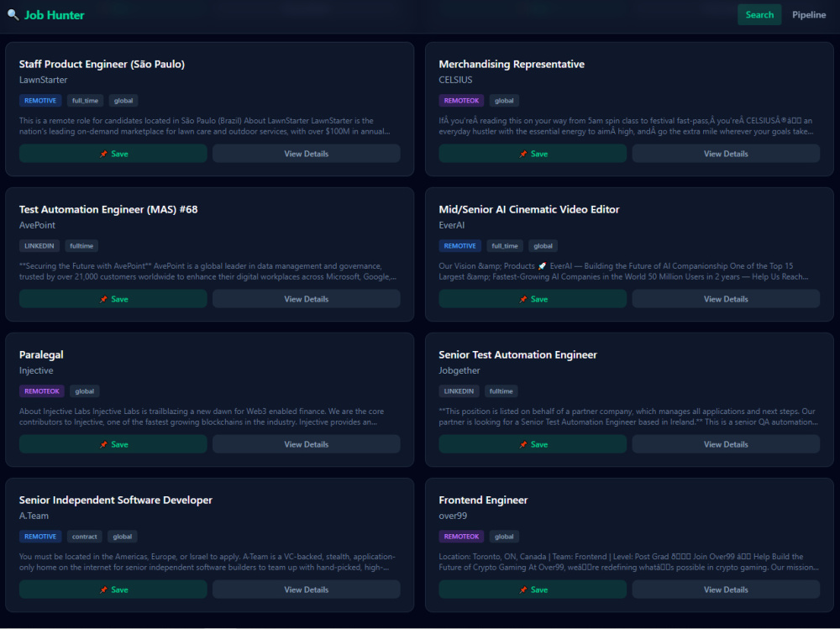
Task: View Details for over99 Frontend Engineer
Action: pyautogui.click(x=726, y=590)
